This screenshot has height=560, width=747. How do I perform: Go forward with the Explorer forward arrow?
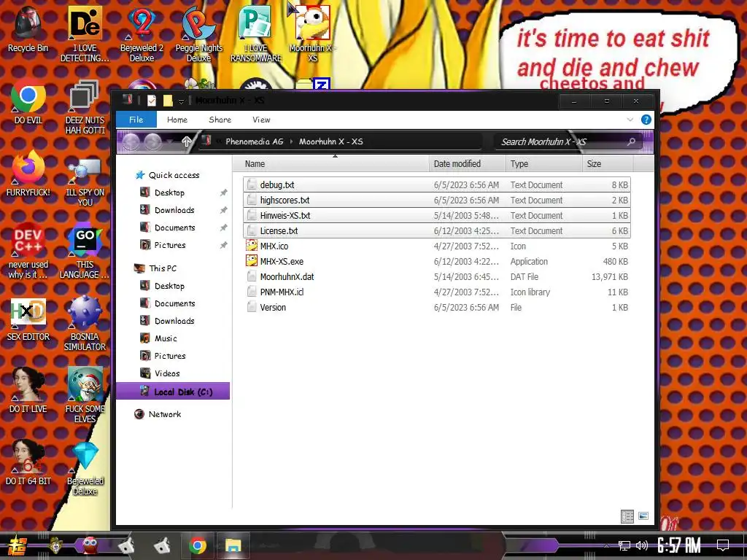pos(153,141)
